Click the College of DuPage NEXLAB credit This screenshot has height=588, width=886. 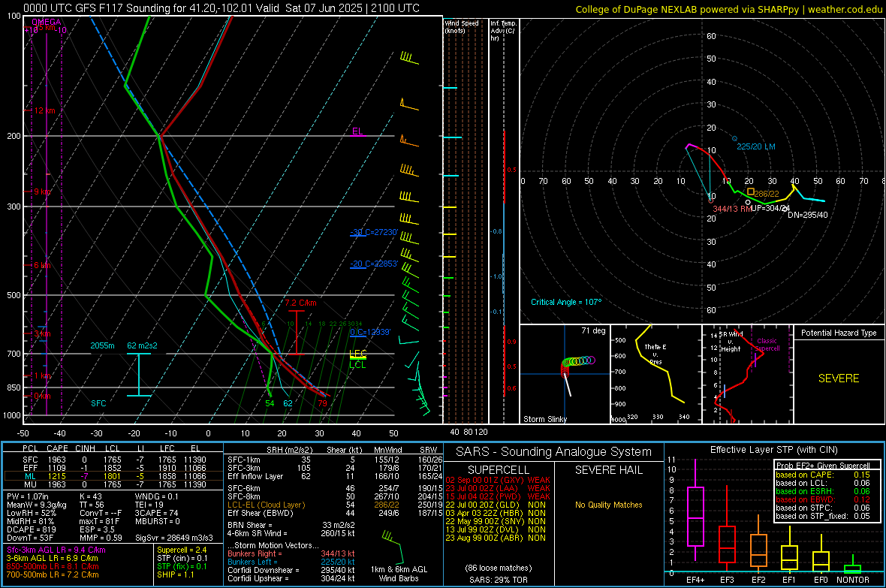tap(728, 9)
